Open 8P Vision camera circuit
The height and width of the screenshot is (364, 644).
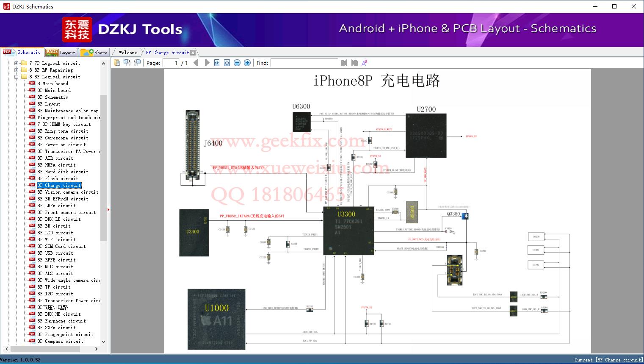click(68, 192)
